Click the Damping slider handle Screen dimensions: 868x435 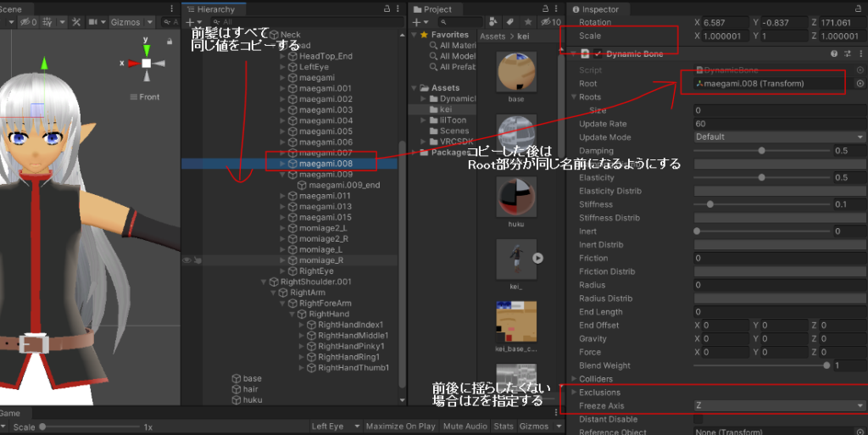coord(762,151)
